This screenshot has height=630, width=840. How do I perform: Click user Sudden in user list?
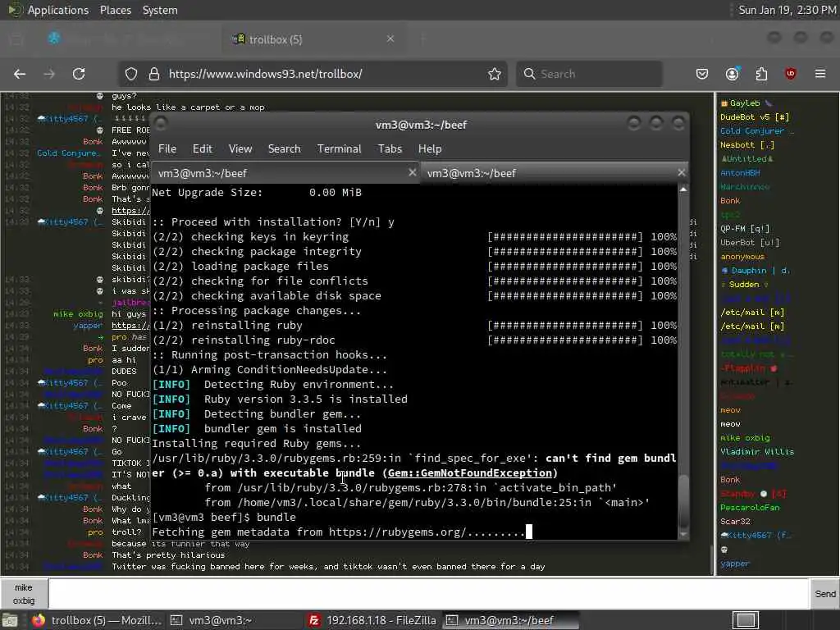tap(744, 284)
